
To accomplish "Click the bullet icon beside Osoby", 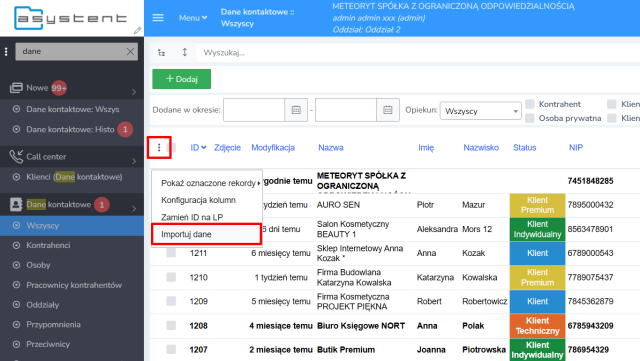I will [x=16, y=265].
